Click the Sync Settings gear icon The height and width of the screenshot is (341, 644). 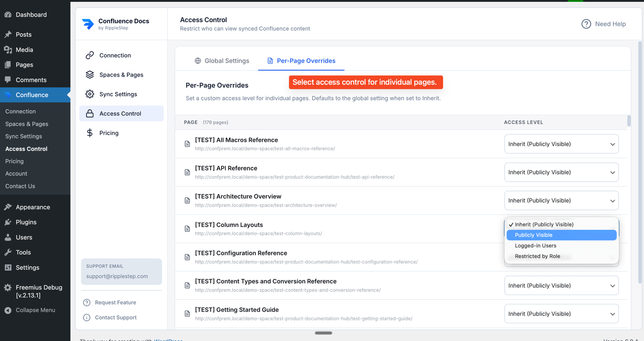pyautogui.click(x=90, y=94)
